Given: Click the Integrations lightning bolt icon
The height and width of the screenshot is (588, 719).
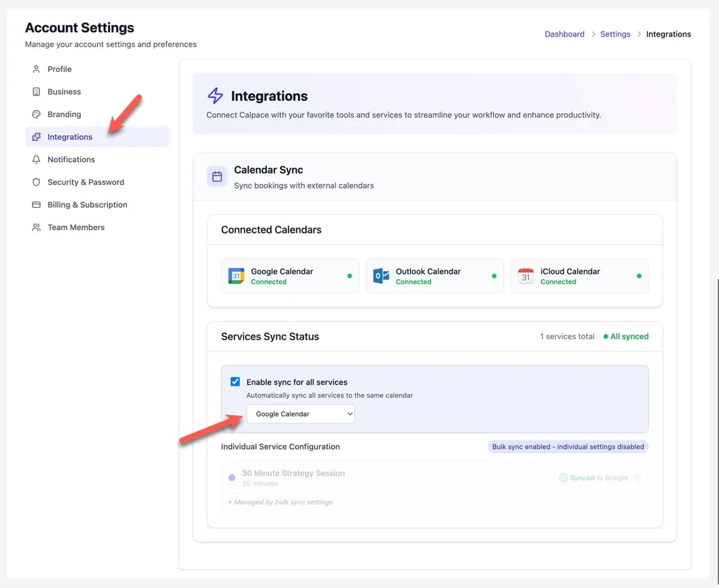Looking at the screenshot, I should point(215,96).
